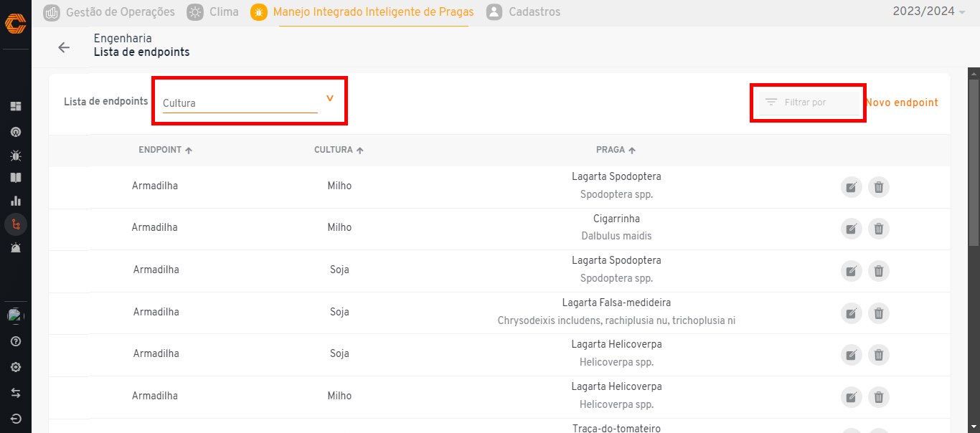Delete the Lagarta Falsa-medideira endpoint
This screenshot has width=980, height=433.
[879, 313]
